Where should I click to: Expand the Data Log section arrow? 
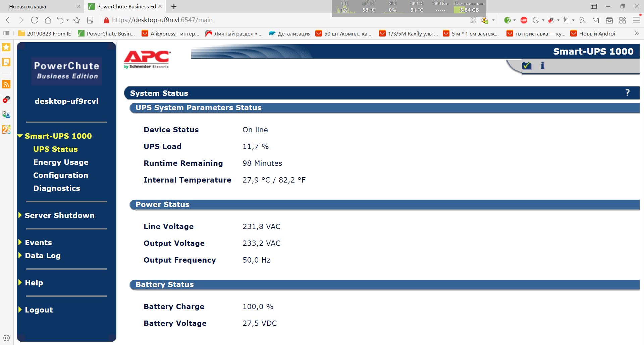[20, 255]
